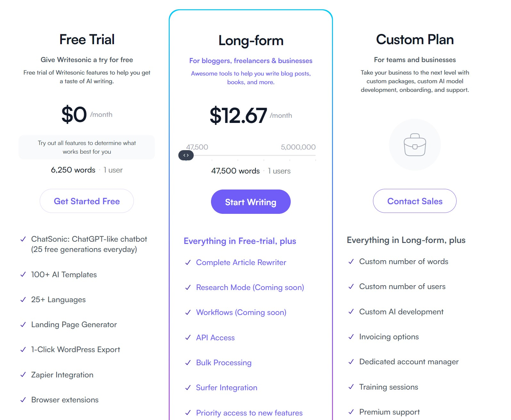511x420 pixels.
Task: Click Priority access to new features
Action: tap(249, 413)
